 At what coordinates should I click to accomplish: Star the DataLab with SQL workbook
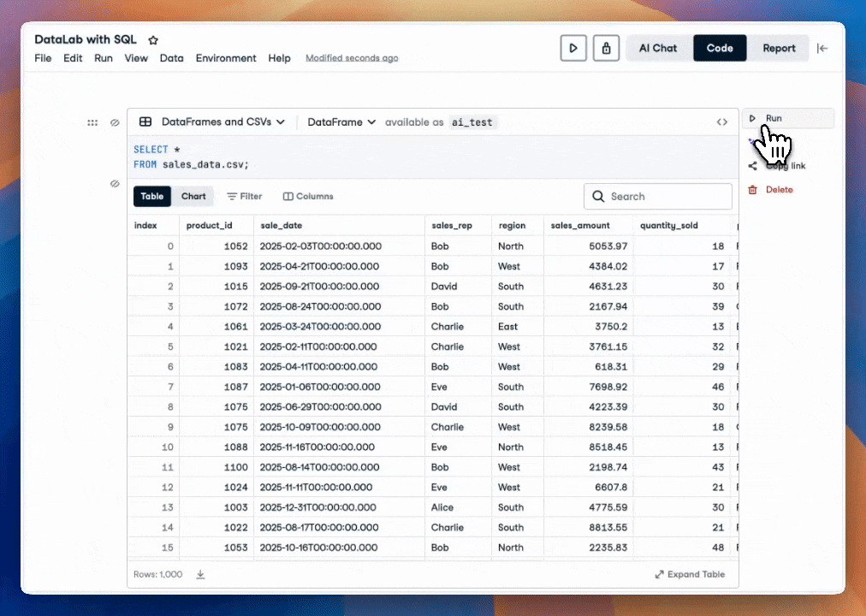click(153, 39)
